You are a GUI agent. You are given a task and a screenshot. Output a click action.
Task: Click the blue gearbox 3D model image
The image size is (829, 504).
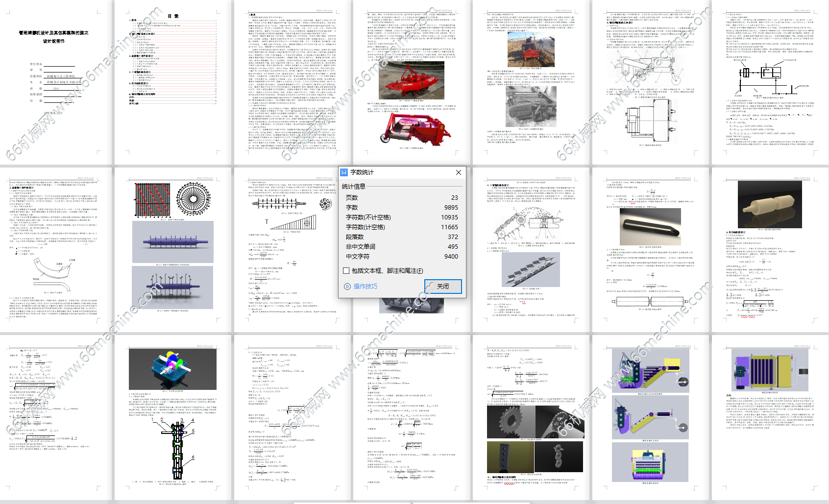pyautogui.click(x=172, y=369)
